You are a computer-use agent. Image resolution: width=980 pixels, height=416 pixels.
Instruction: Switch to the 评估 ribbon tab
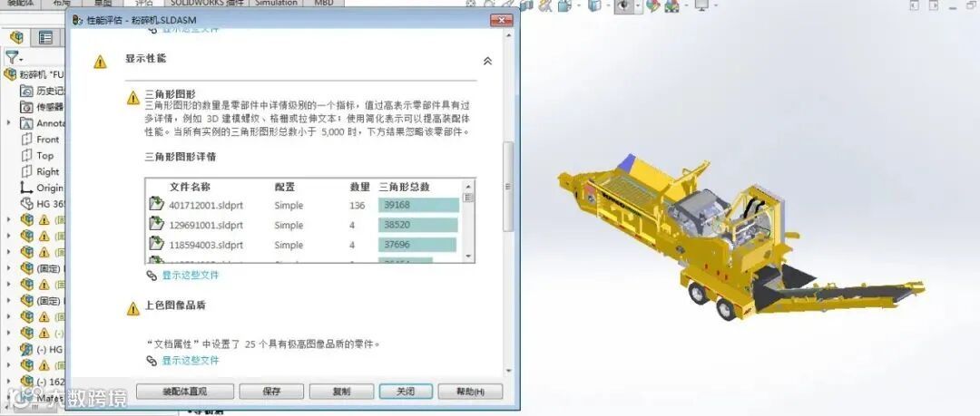click(x=143, y=3)
